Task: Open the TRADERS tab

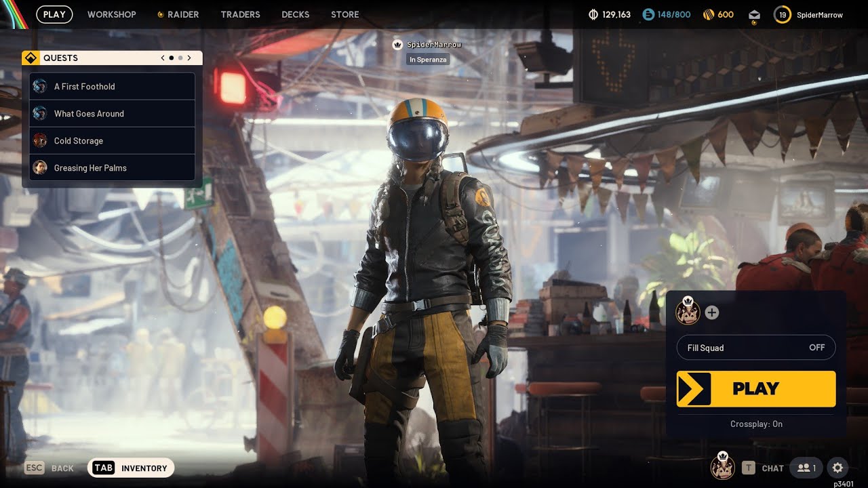Action: click(x=241, y=14)
